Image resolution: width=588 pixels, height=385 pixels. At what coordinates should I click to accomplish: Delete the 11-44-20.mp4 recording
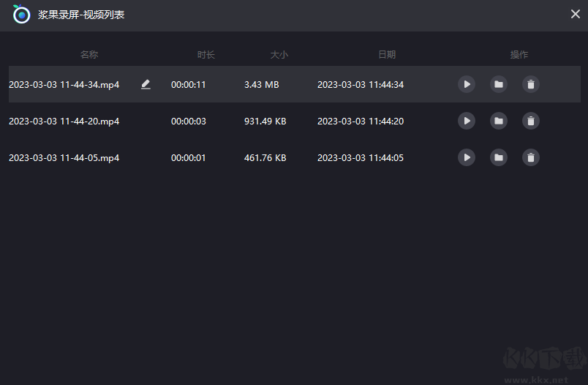[x=531, y=121]
